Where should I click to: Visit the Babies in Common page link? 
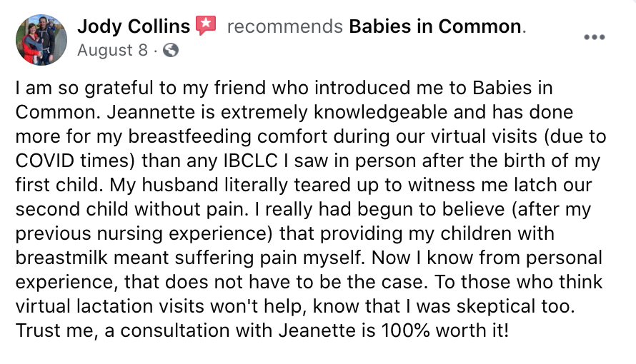(434, 26)
